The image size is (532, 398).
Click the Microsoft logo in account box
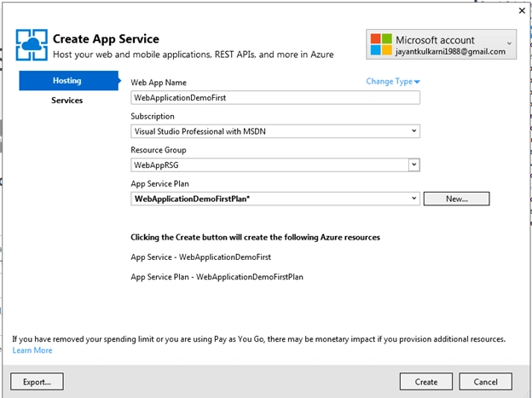point(381,44)
